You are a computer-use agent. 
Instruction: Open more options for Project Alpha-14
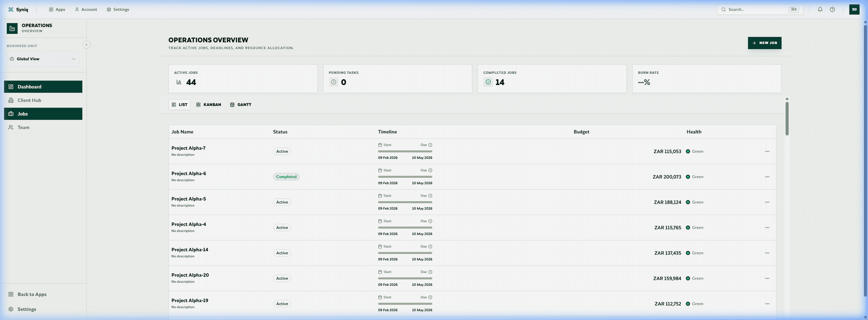(x=767, y=253)
